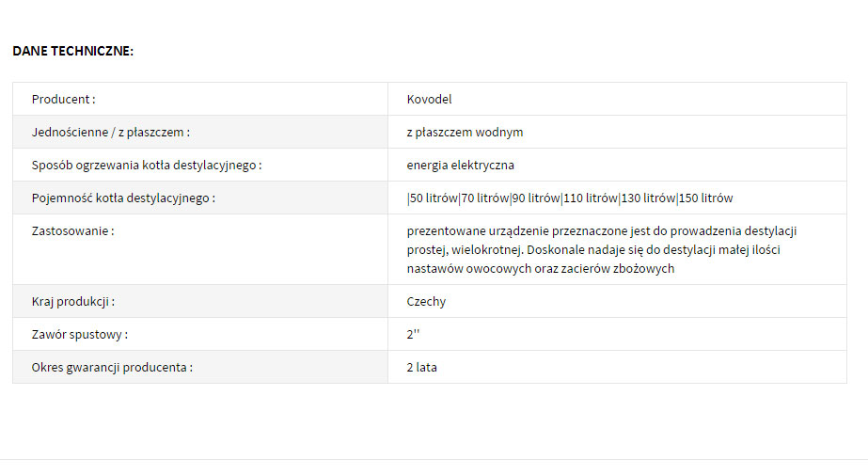This screenshot has height=475, width=868.
Task: Click the 110 litrów capacity text
Action: (590, 198)
